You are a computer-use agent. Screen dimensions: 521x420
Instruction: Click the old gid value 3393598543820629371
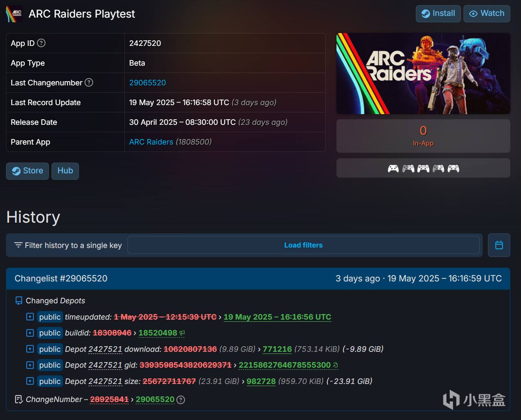[x=185, y=365]
